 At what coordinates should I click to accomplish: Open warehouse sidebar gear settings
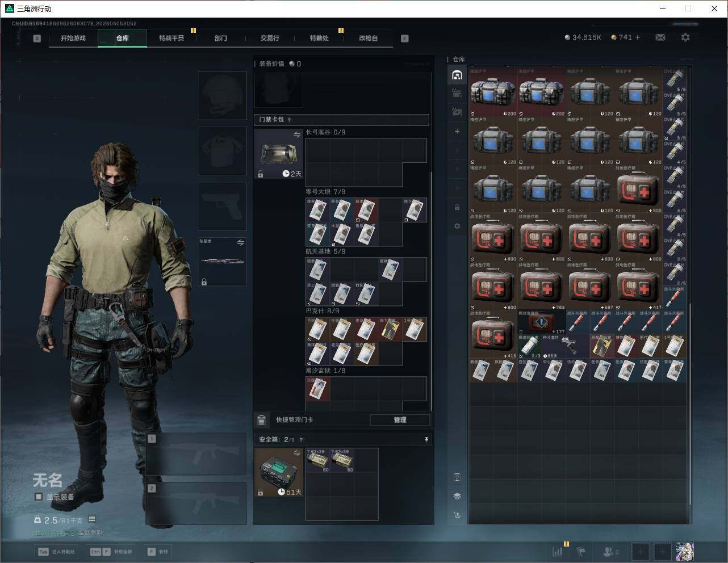[457, 226]
